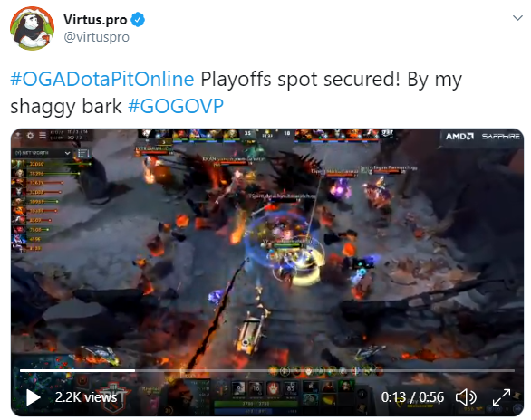The width and height of the screenshot is (531, 420).
Task: Open the #OGADotaPitOnline hashtag
Action: (102, 79)
